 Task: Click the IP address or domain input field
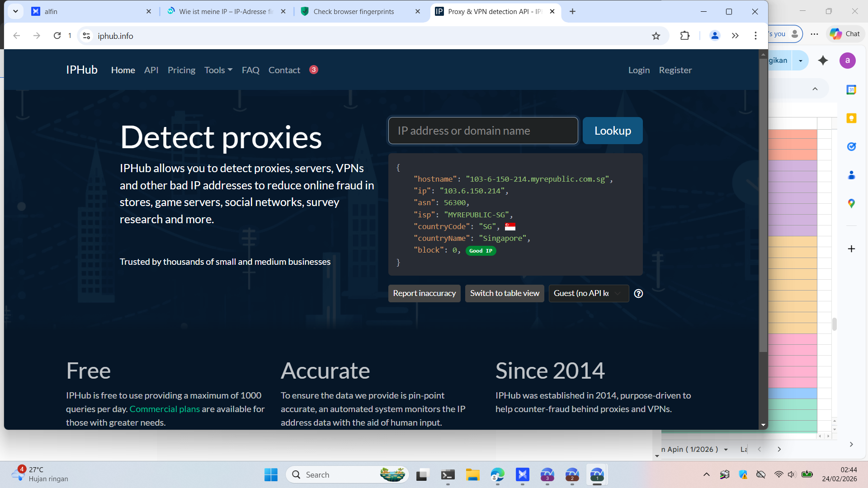coord(483,131)
